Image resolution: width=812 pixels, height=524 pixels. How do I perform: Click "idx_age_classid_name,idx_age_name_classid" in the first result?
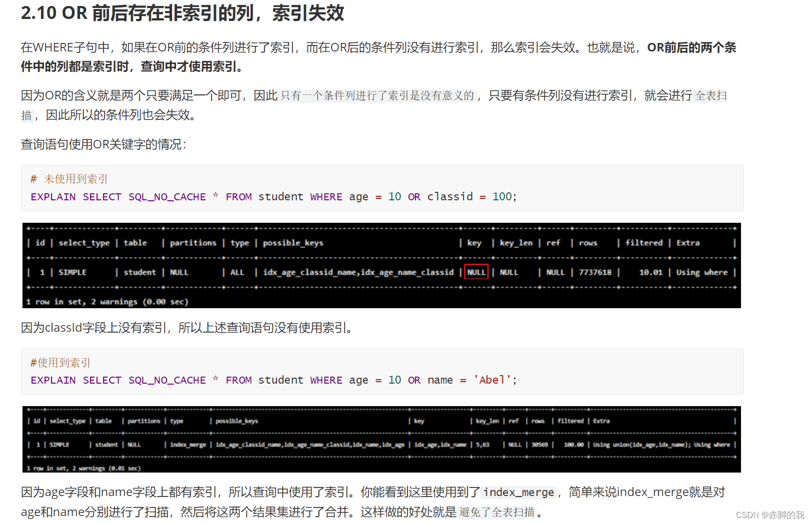[358, 272]
